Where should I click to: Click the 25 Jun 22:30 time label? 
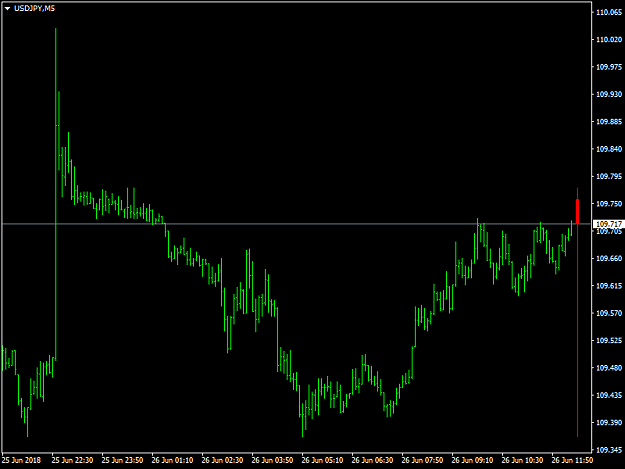coord(73,460)
